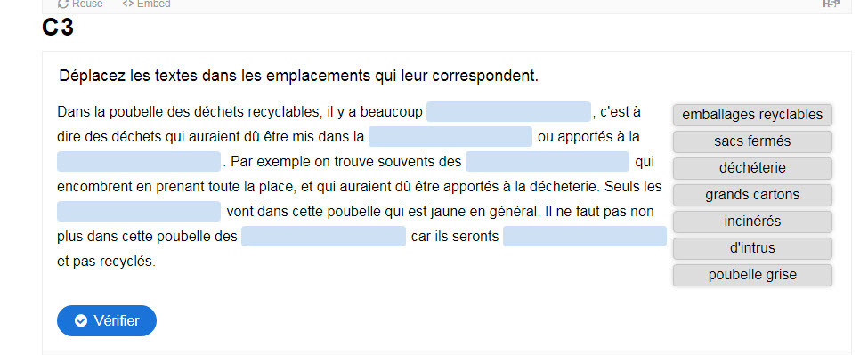The height and width of the screenshot is (355, 868).
Task: Select the "d'intrus" word tile
Action: pos(752,248)
